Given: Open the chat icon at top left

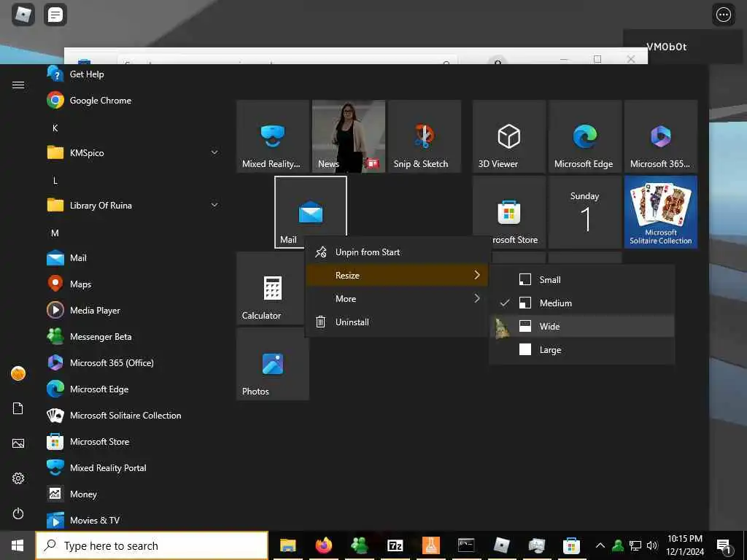Looking at the screenshot, I should coord(55,15).
